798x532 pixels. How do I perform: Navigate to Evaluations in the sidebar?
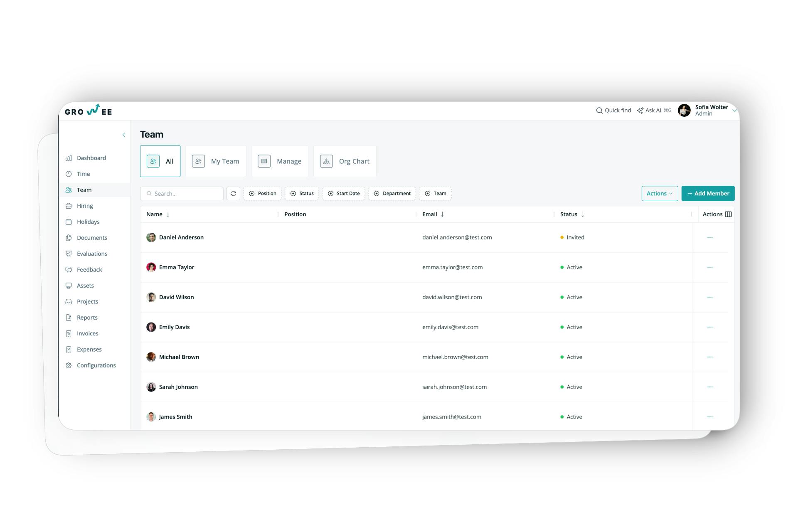click(x=92, y=253)
